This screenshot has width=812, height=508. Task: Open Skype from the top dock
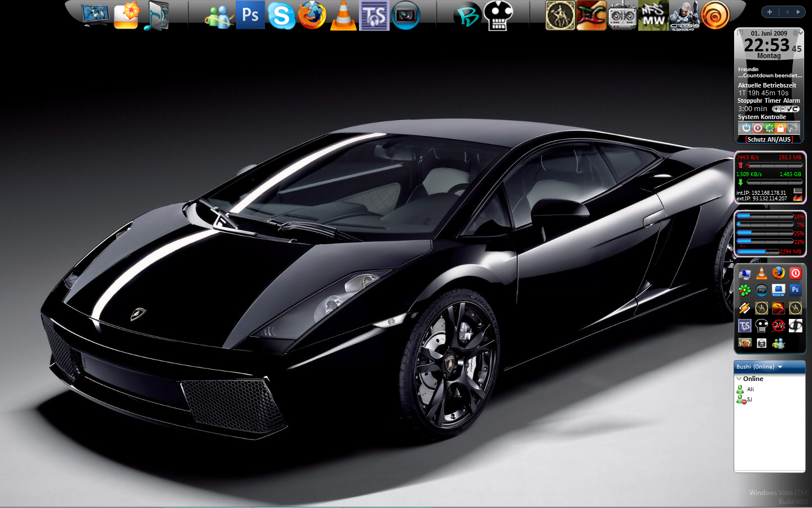281,16
